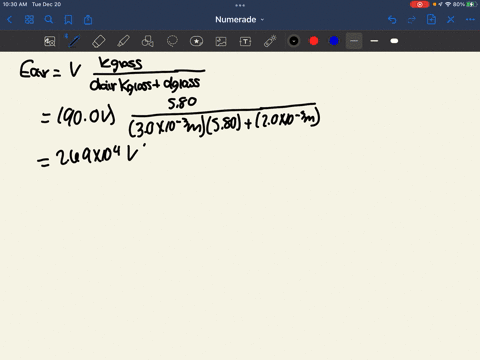This screenshot has height=360, width=480.
Task: Select the Shapes tool
Action: tap(148, 41)
